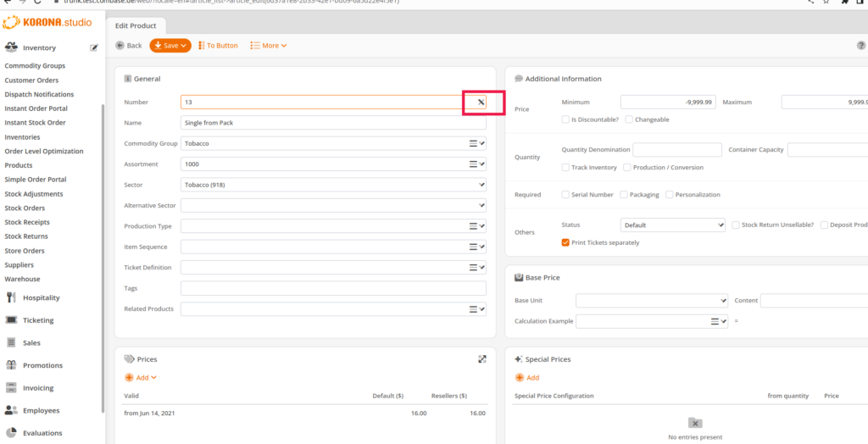Image resolution: width=868 pixels, height=444 pixels.
Task: Click the Name field with Single from Pack
Action: click(333, 123)
